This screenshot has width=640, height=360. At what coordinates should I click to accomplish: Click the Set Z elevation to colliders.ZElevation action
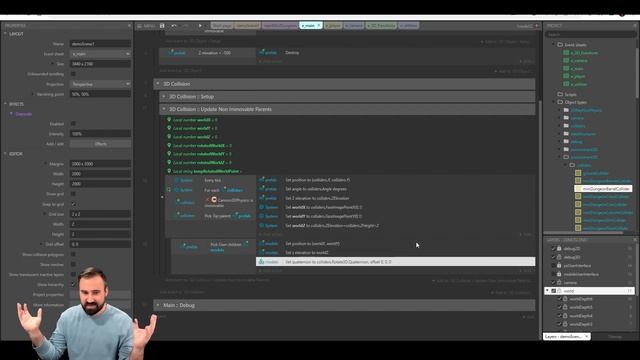(x=317, y=198)
